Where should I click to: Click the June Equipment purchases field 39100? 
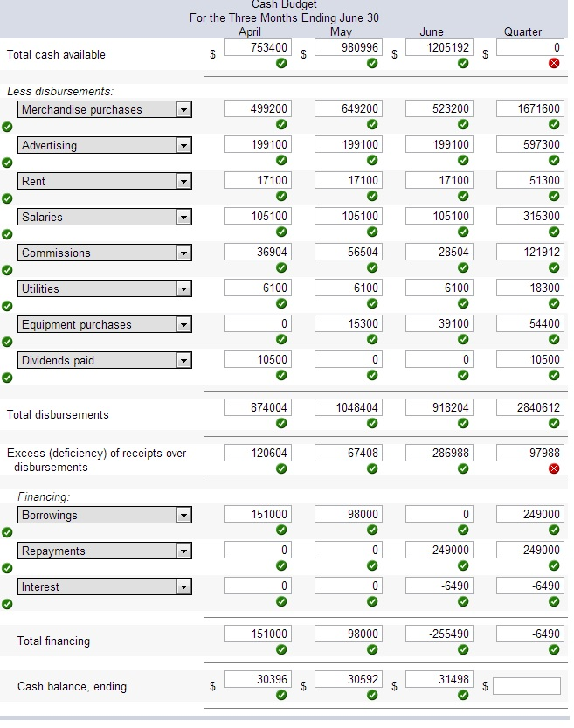(x=439, y=323)
